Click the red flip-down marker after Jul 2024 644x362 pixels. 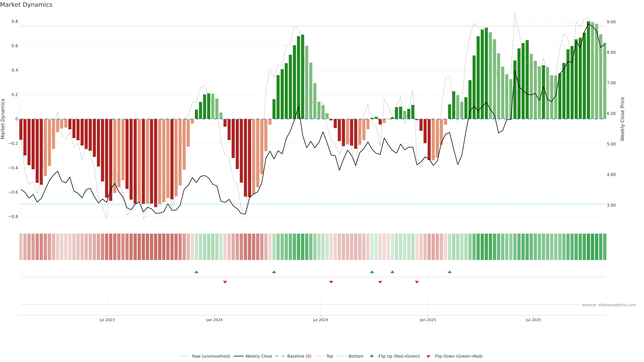pyautogui.click(x=331, y=282)
